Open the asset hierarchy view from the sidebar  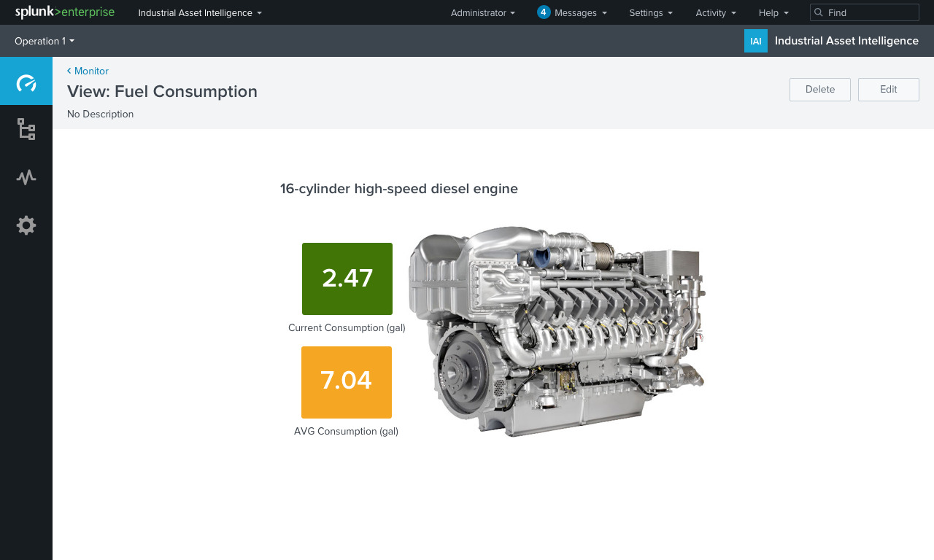(x=26, y=129)
